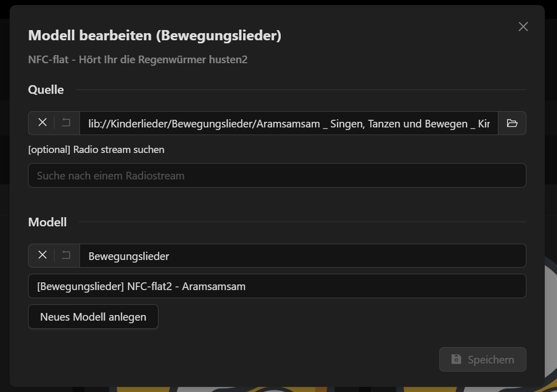Image resolution: width=557 pixels, height=392 pixels.
Task: Clear the Modell field with X
Action: 42,255
